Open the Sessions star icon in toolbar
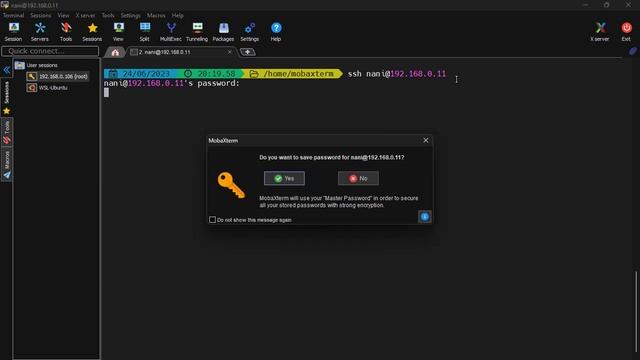Image resolution: width=640 pixels, height=360 pixels. (x=92, y=32)
